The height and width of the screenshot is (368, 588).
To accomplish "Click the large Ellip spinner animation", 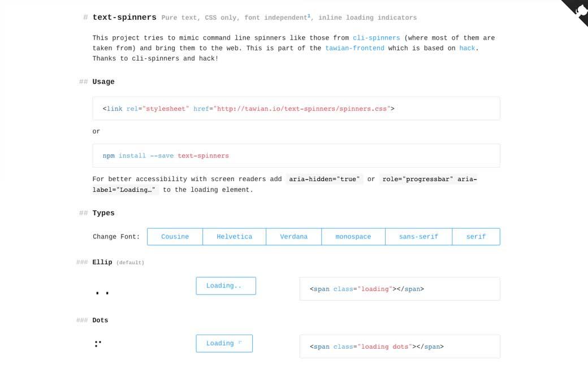I will 102,293.
